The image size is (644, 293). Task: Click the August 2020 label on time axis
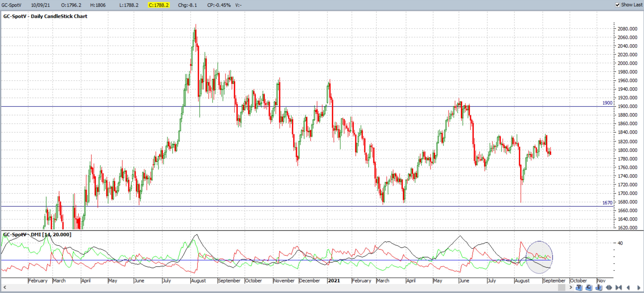pos(198,280)
